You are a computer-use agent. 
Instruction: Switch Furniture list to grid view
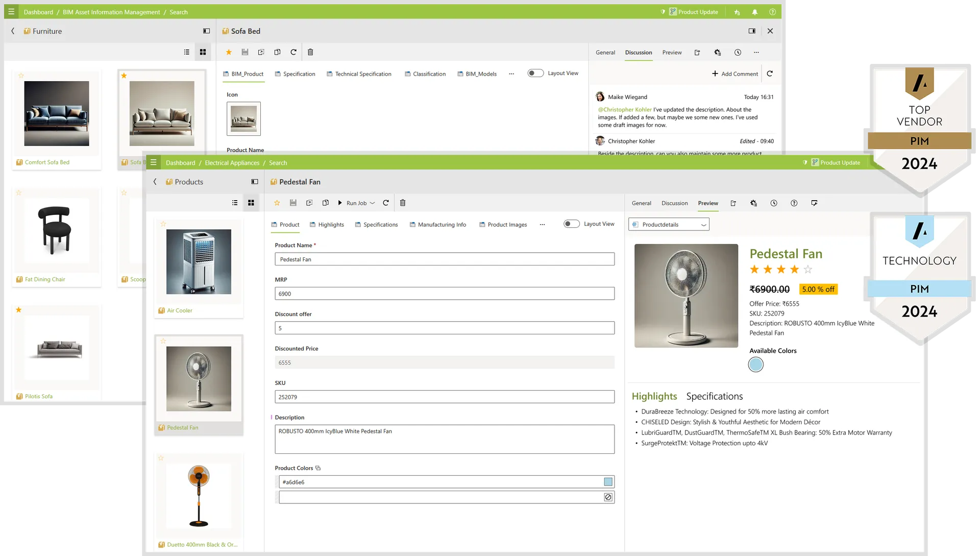(203, 52)
